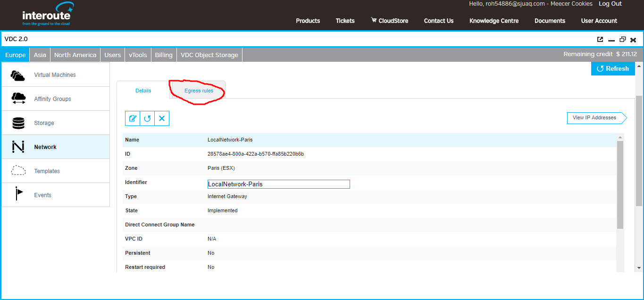
Task: Open the User Account menu
Action: coord(599,21)
